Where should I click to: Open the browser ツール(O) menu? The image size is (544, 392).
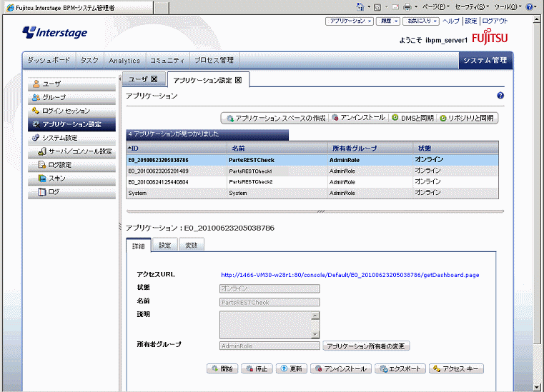(508, 7)
